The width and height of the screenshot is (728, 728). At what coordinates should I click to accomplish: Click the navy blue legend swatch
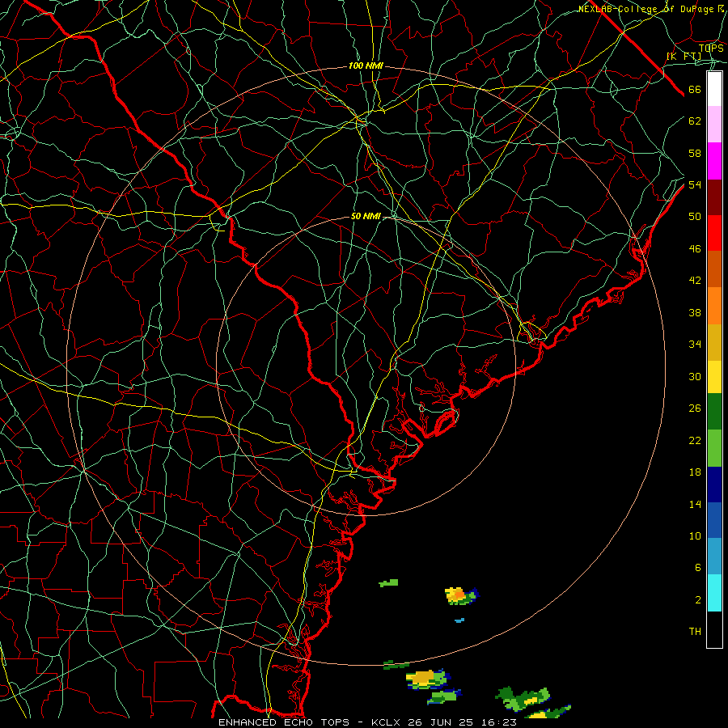tap(714, 485)
